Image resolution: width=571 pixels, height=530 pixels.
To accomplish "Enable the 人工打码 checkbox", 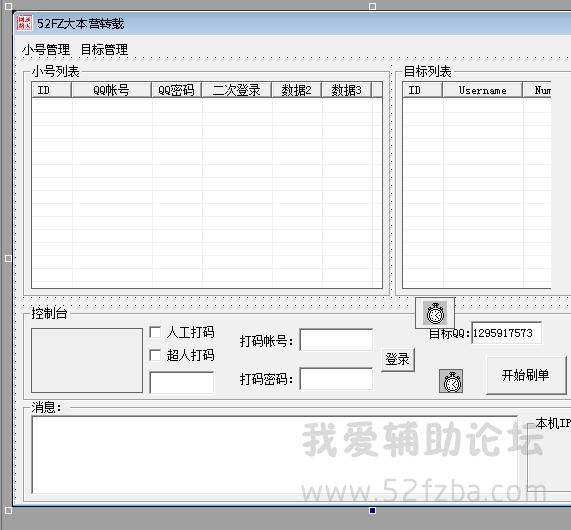I will pyautogui.click(x=155, y=332).
